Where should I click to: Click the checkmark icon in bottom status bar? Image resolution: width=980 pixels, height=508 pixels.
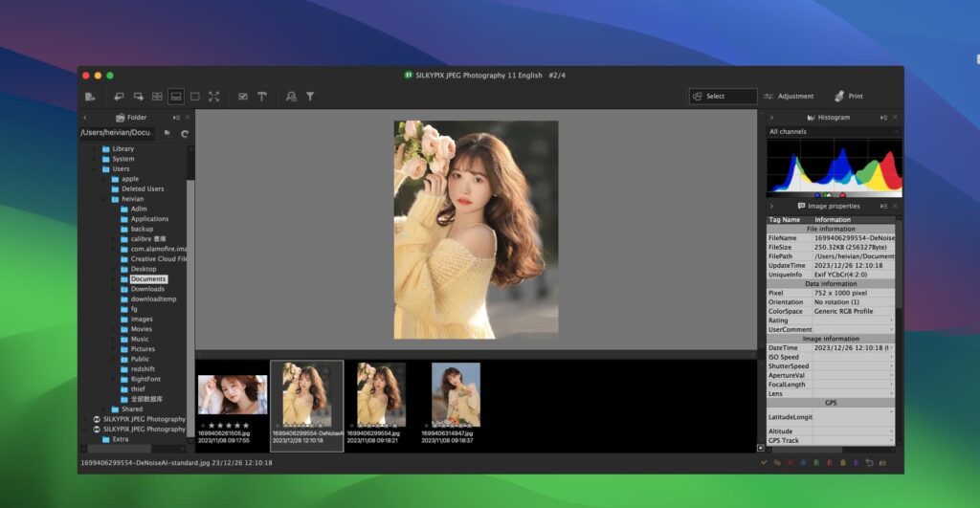[764, 462]
